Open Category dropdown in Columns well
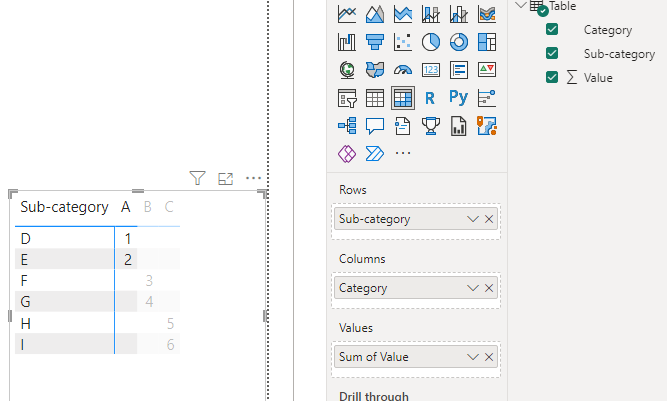Image resolution: width=667 pixels, height=401 pixels. coord(473,288)
